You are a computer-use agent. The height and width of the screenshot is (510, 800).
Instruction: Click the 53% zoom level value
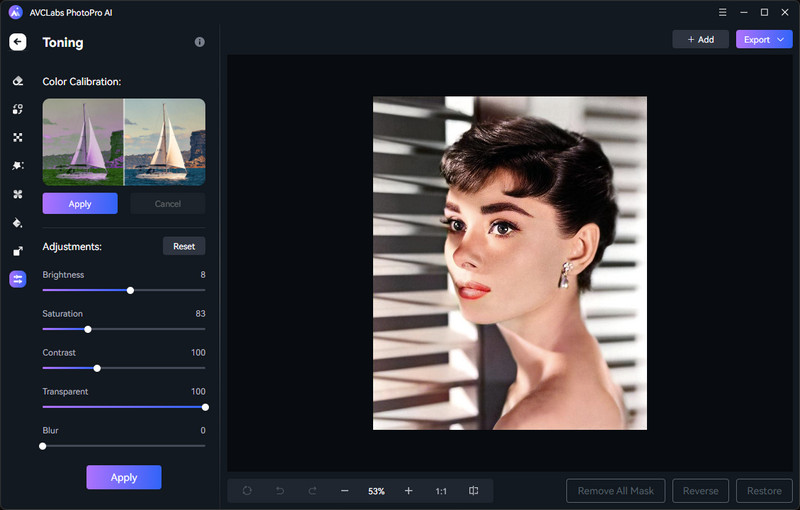pos(377,491)
